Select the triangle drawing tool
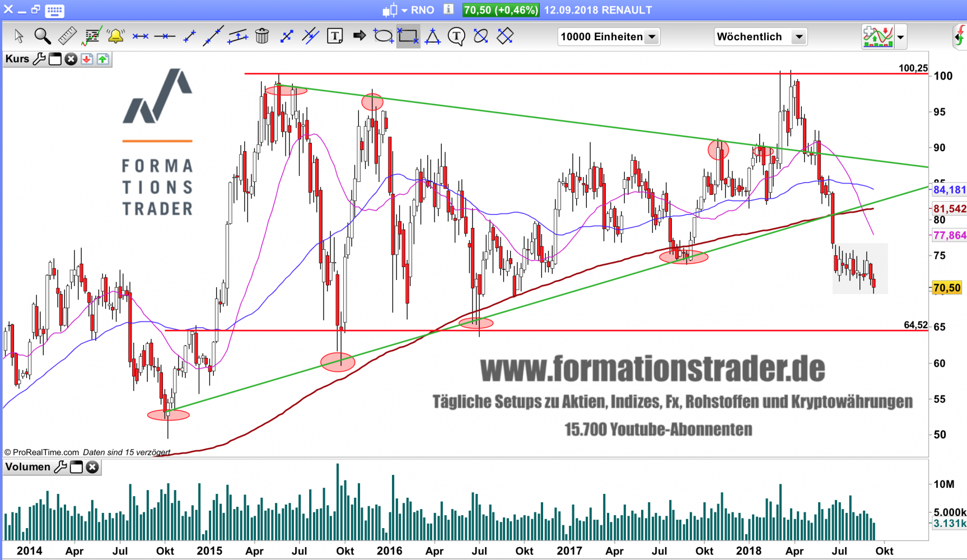967x560 pixels. (432, 36)
